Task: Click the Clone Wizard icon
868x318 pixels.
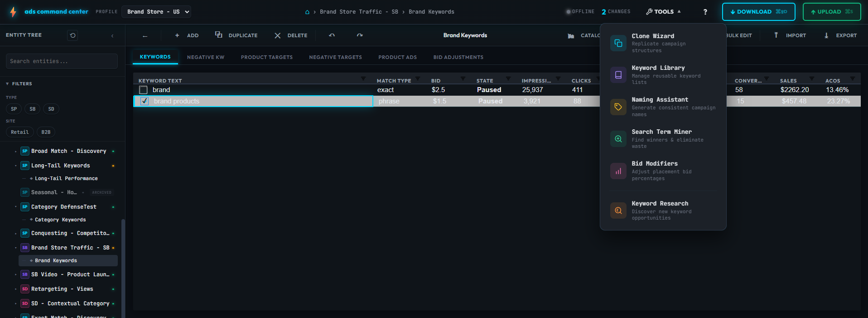Action: (618, 43)
